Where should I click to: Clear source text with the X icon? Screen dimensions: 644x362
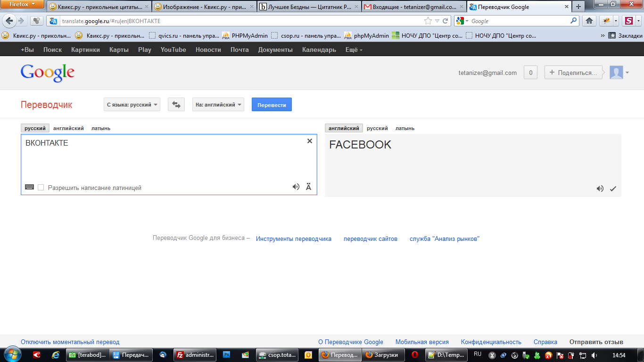point(310,141)
